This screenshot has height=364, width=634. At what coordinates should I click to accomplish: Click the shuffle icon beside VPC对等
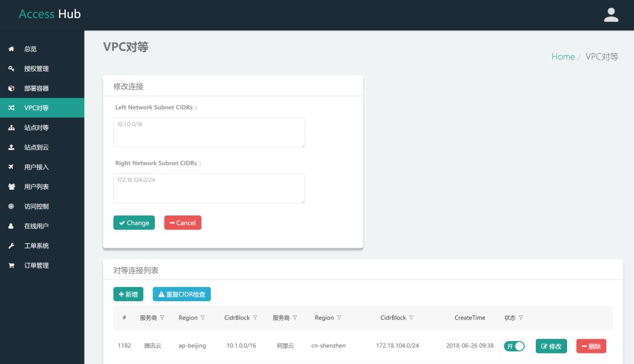pyautogui.click(x=11, y=108)
